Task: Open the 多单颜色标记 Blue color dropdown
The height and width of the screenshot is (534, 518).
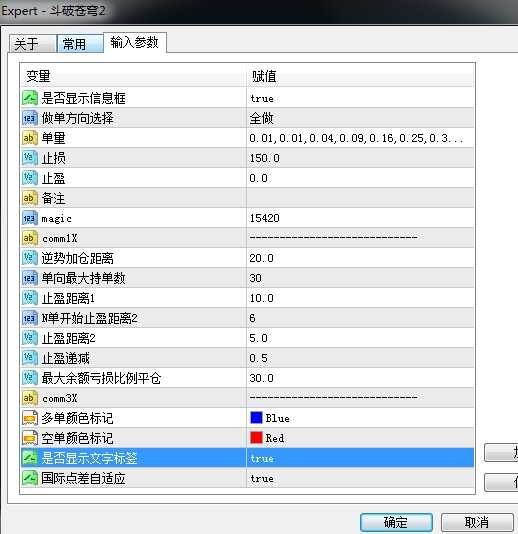Action: coord(360,418)
